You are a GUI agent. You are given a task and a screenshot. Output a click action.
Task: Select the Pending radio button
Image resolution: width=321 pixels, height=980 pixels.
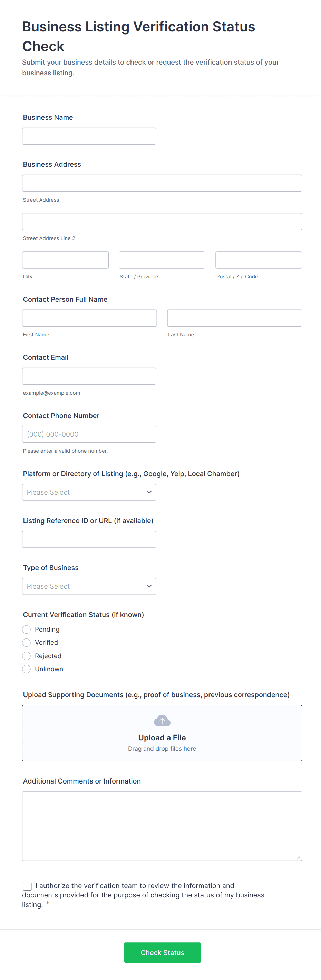click(26, 629)
